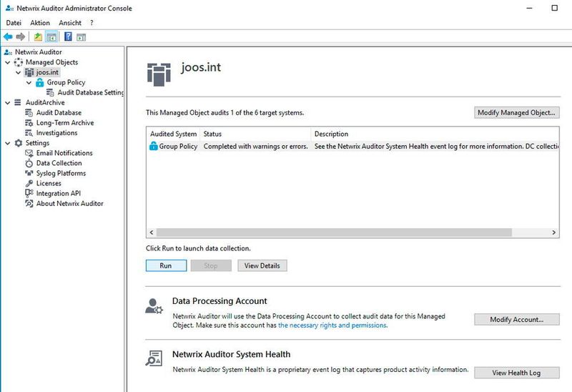Collapse the Settings tree node

click(7, 143)
